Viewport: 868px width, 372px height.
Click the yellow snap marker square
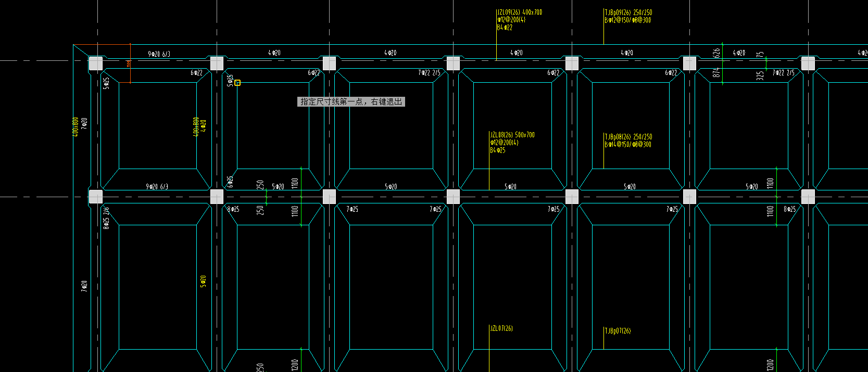[237, 83]
